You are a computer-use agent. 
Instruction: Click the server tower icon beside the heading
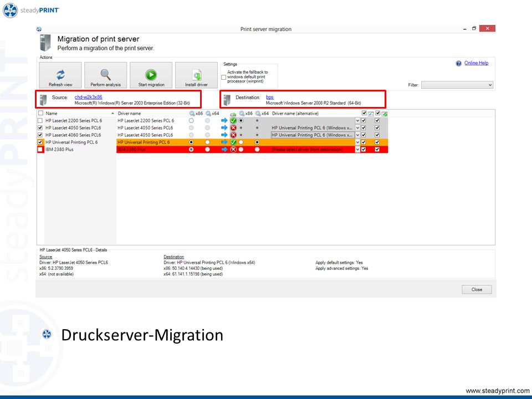(45, 43)
